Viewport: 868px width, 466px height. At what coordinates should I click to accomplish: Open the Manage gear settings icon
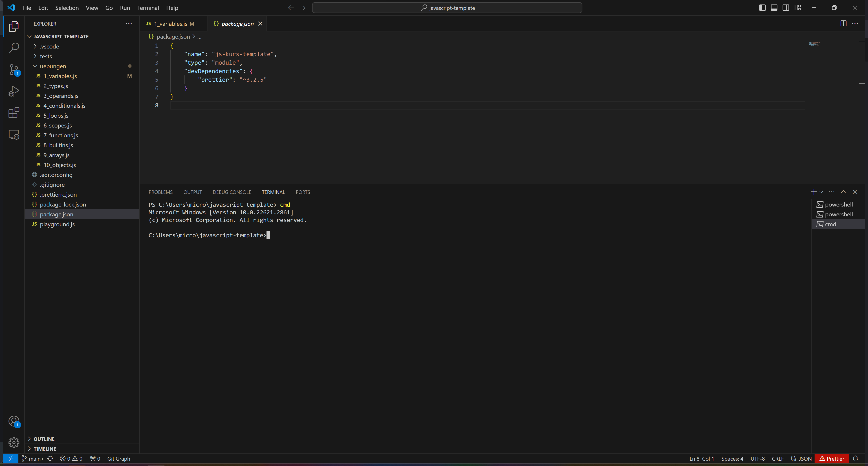coord(13,442)
